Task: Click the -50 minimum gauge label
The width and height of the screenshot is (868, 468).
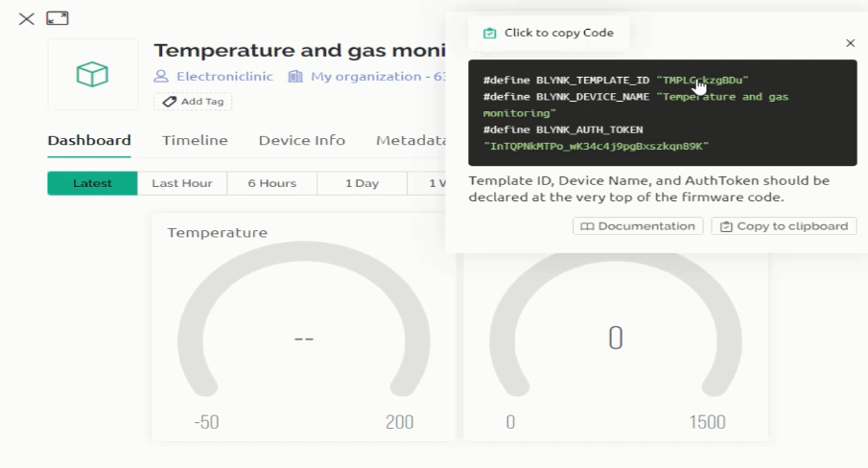Action: click(206, 422)
